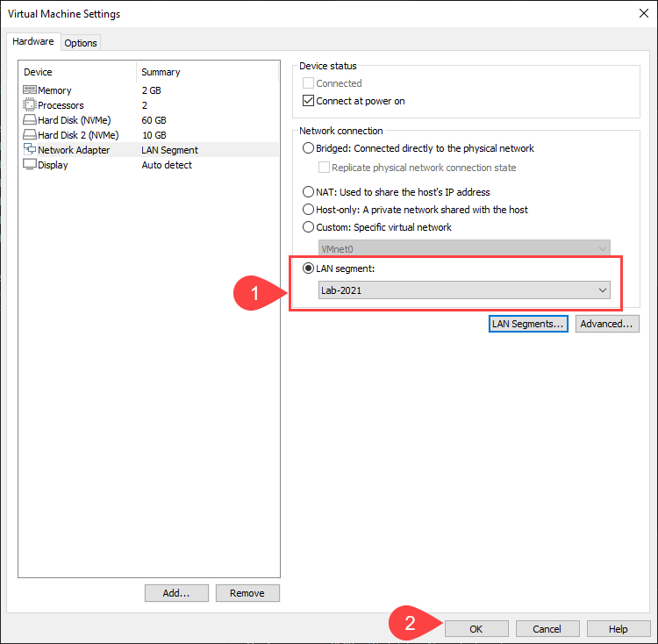658x644 pixels.
Task: Choose the NAT network connection option
Action: coord(308,192)
